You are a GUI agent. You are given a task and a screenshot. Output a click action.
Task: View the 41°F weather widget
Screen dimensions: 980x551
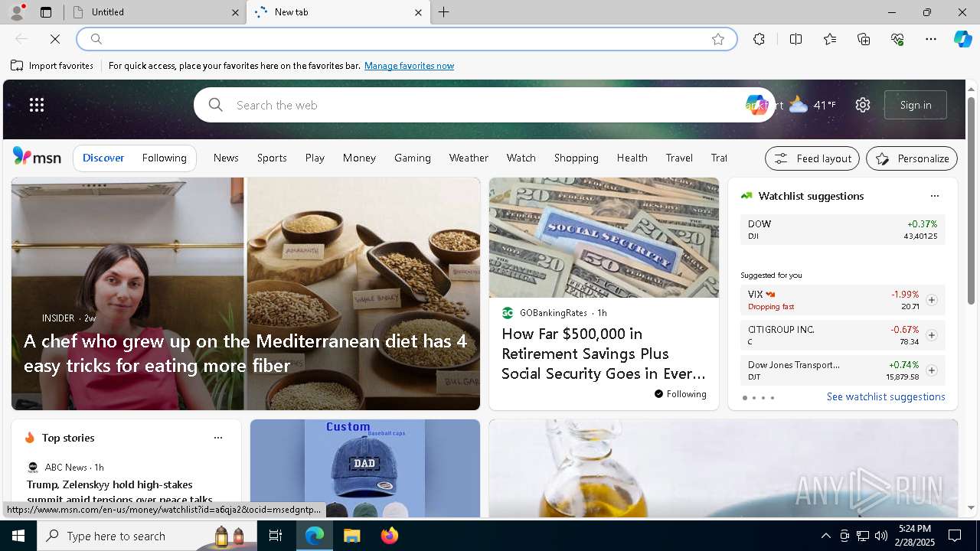pos(813,105)
